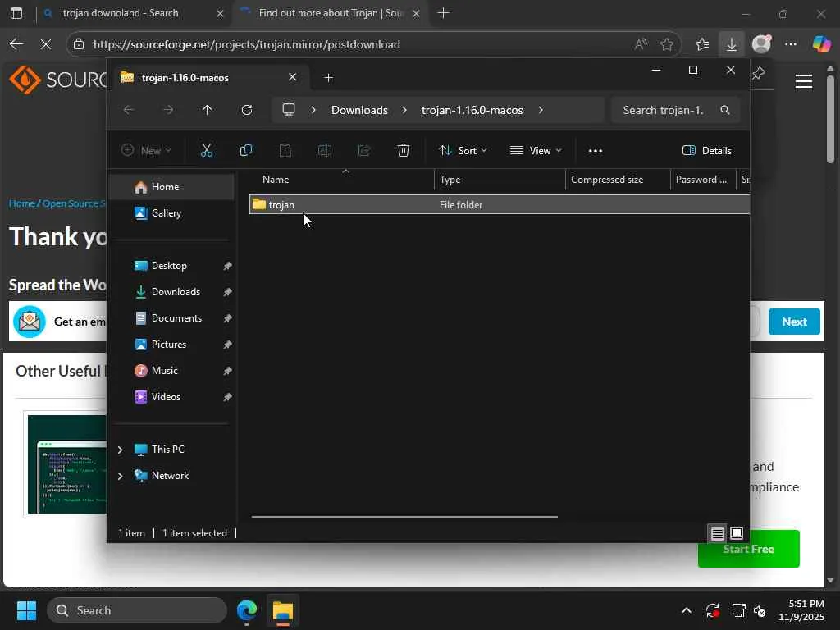Open the See more ellipsis menu in Explorer

pyautogui.click(x=596, y=151)
